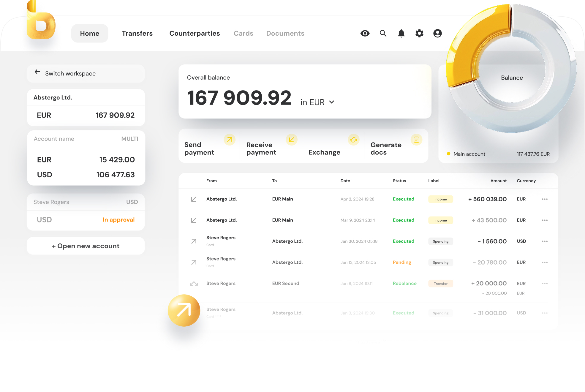Click the Generate docs icon
The image size is (585, 392).
(x=416, y=139)
